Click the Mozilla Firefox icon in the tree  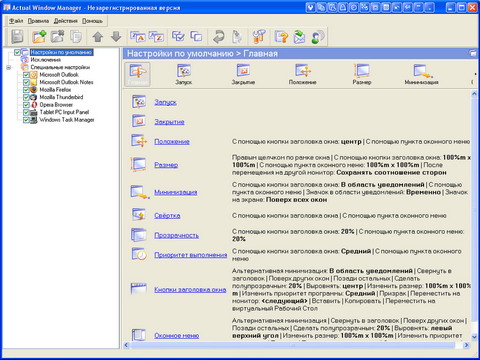pos(33,90)
